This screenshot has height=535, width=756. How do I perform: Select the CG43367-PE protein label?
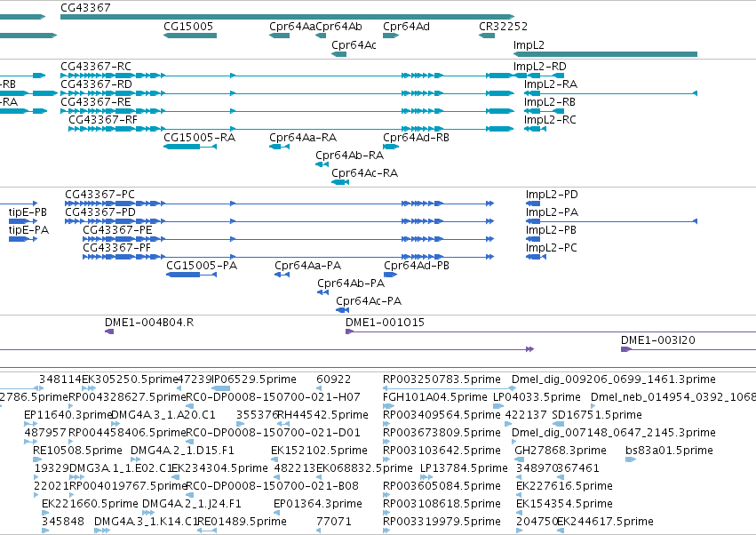coord(117,229)
